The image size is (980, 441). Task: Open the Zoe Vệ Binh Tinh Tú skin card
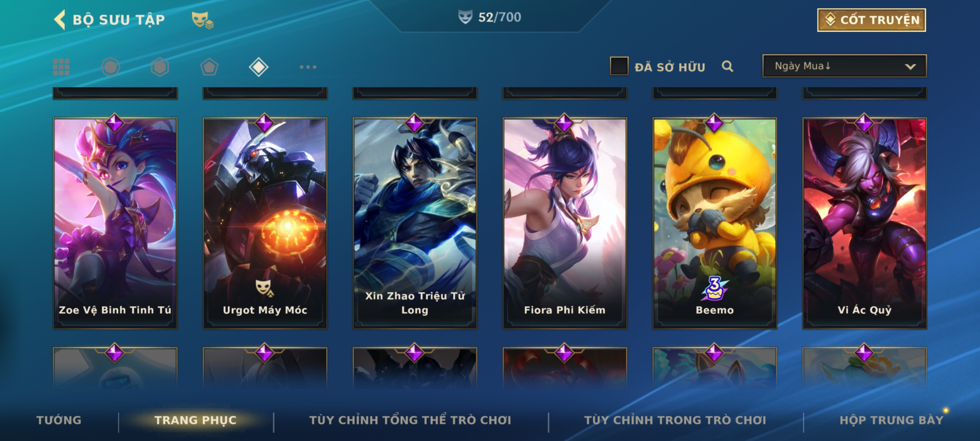115,223
